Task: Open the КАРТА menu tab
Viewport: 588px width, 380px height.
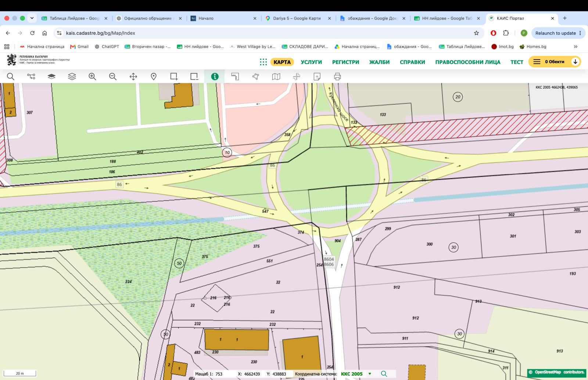Action: [x=282, y=62]
